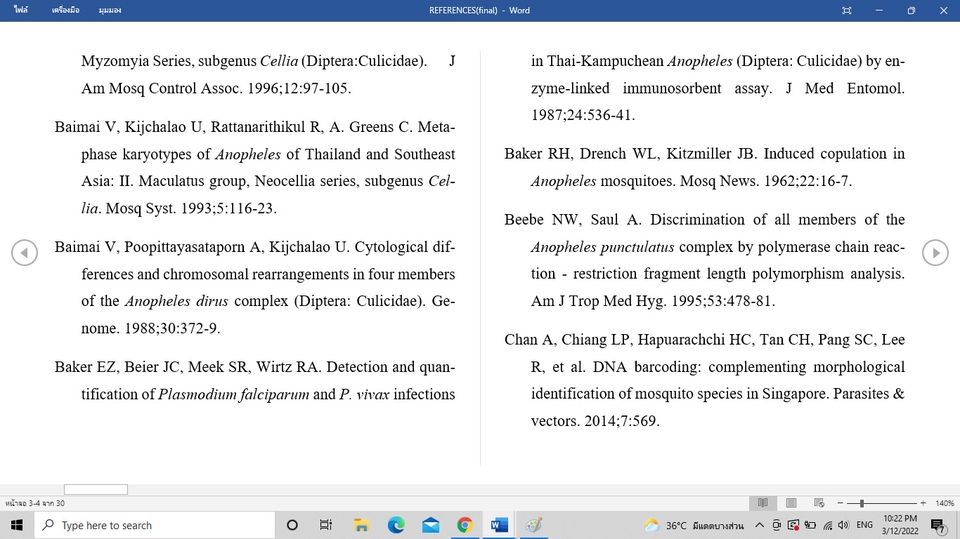Go to previous page with left arrow

coord(24,252)
